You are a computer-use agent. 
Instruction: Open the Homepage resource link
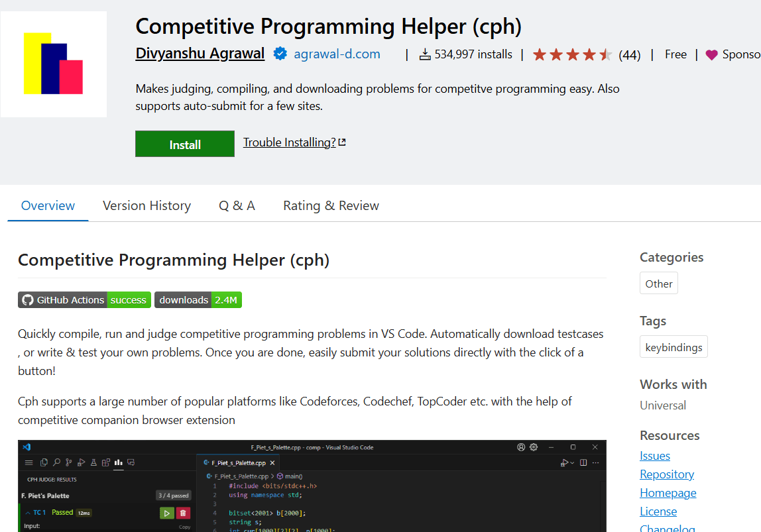[x=668, y=493]
